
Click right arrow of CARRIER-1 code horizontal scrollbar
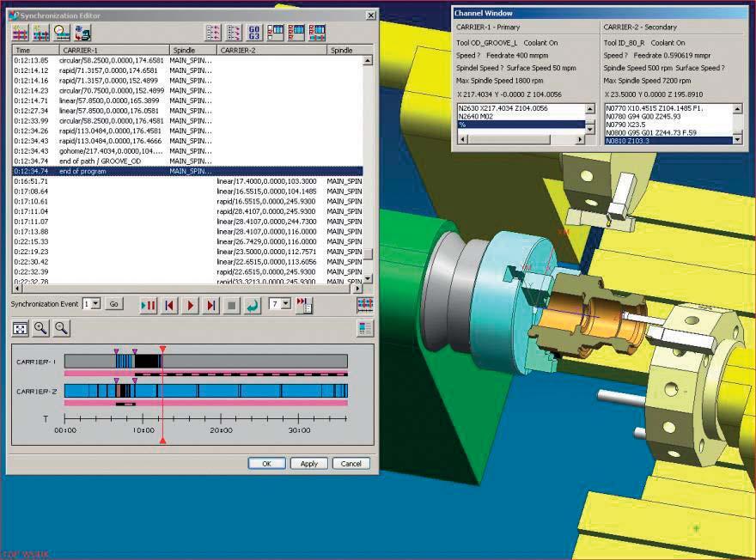coord(580,139)
